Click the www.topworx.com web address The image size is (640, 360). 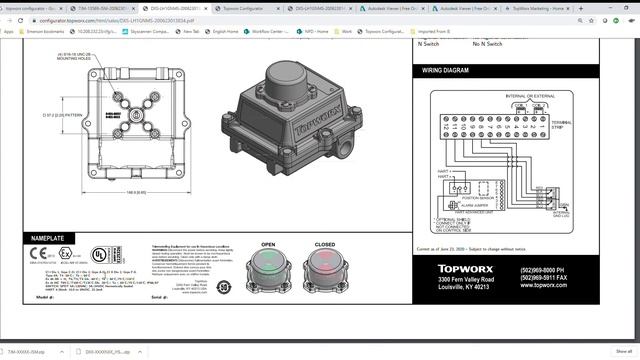click(543, 285)
